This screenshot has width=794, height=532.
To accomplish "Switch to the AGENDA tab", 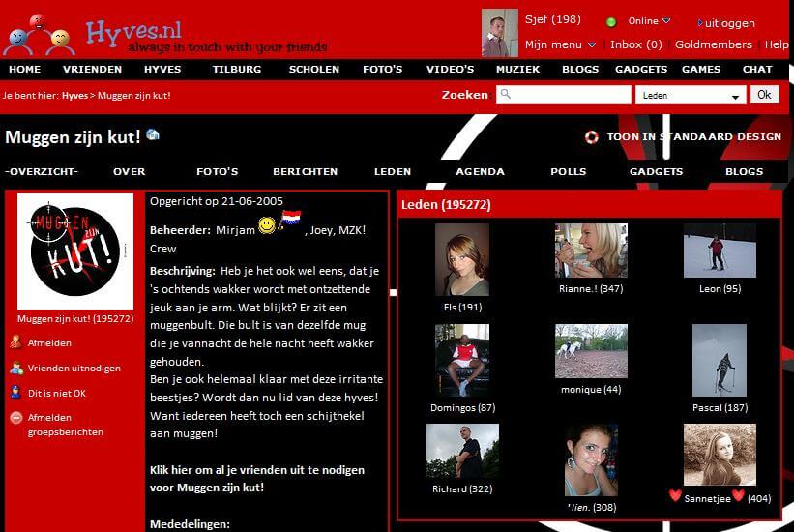I will (x=480, y=171).
